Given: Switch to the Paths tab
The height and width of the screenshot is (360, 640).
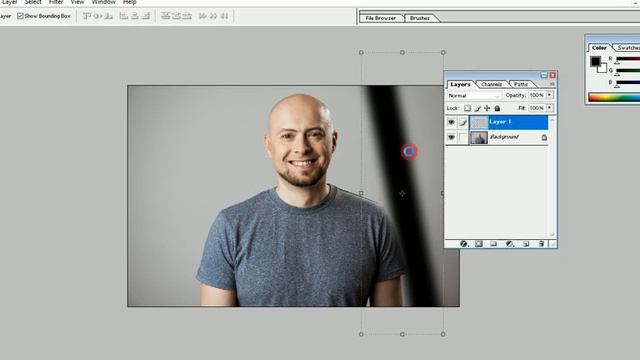Looking at the screenshot, I should (x=521, y=84).
